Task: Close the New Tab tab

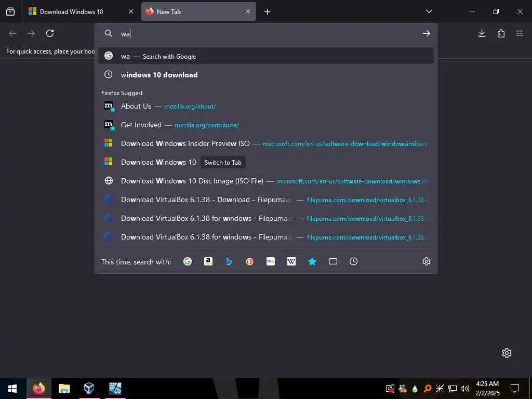Action: coord(248,11)
